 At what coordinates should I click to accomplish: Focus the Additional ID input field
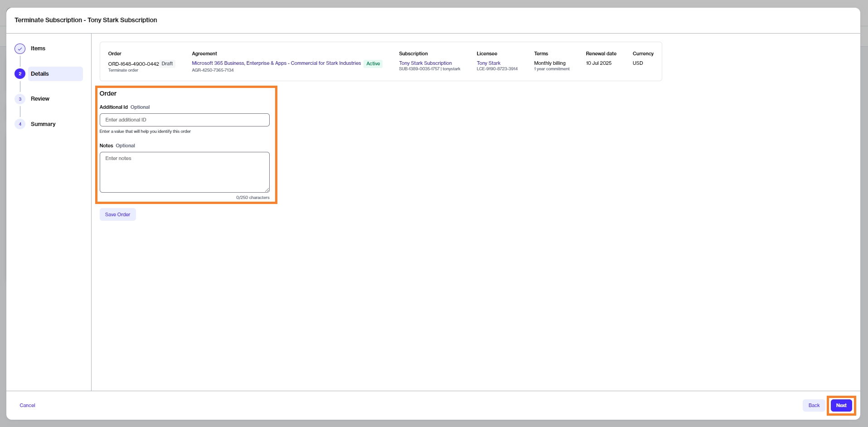184,120
